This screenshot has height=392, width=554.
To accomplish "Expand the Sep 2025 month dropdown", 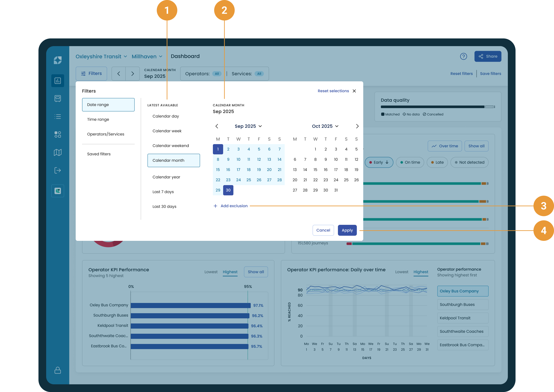I will coord(248,126).
